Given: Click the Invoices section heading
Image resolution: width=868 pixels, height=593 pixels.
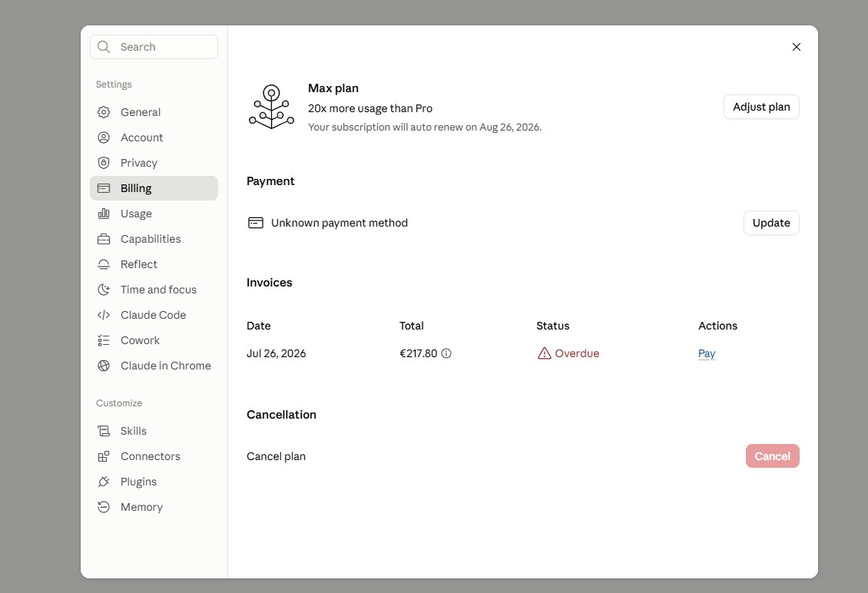Looking at the screenshot, I should click(x=269, y=283).
